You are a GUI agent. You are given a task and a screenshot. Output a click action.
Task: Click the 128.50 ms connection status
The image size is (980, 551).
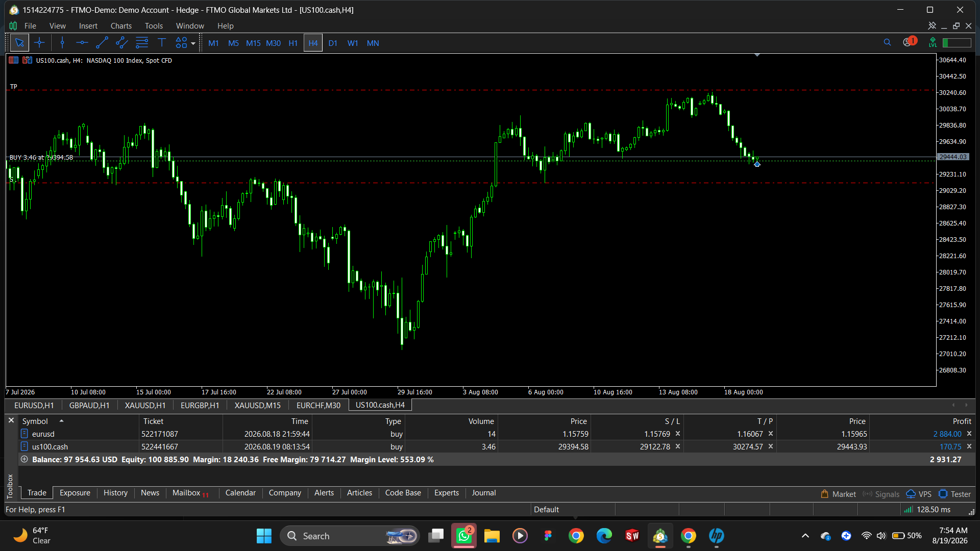click(x=927, y=510)
